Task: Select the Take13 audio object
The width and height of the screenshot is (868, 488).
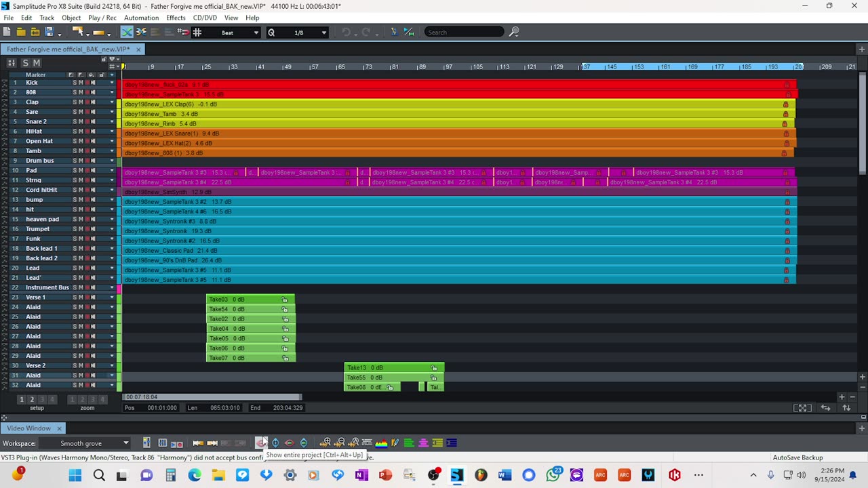Action: (x=394, y=367)
